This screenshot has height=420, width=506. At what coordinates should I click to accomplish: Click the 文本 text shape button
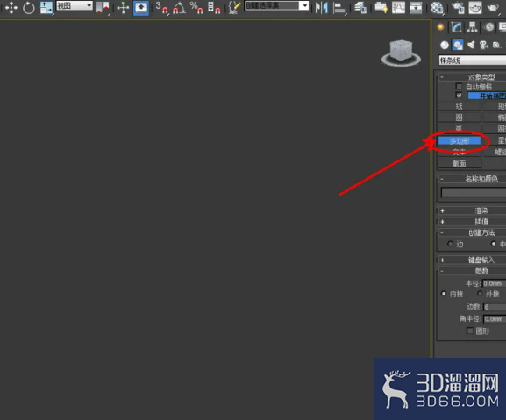[460, 152]
